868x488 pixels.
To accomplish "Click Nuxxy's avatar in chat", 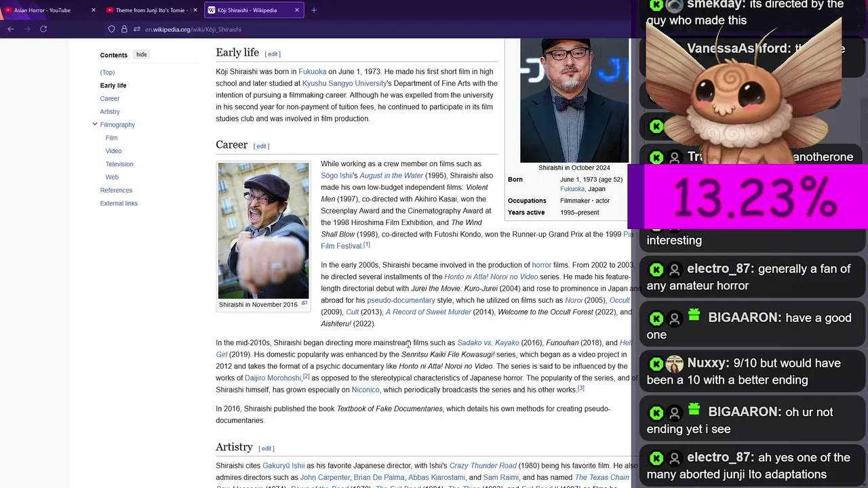I will point(674,364).
